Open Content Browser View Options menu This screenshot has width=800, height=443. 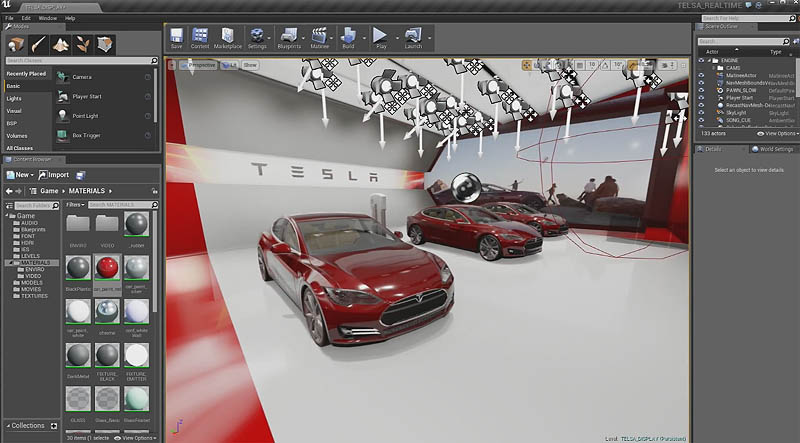[x=134, y=438]
